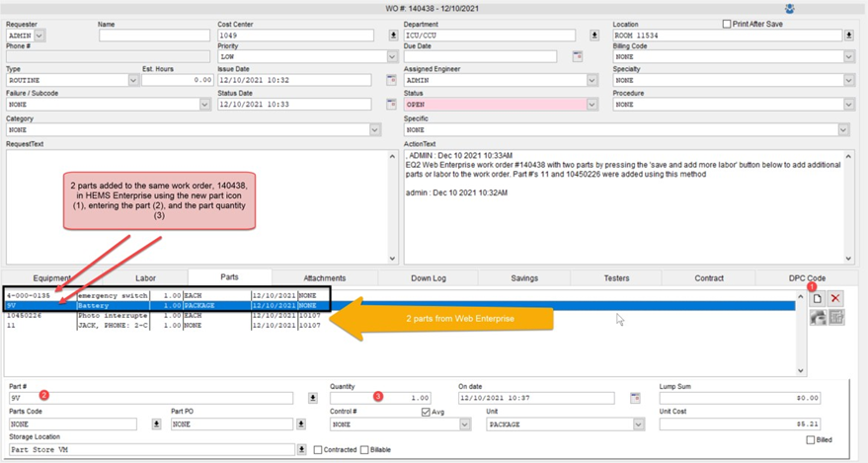Expand the Priority dropdown

(392, 57)
